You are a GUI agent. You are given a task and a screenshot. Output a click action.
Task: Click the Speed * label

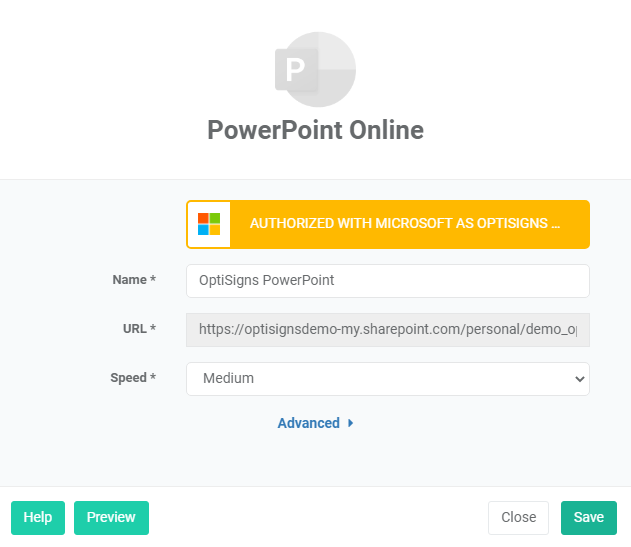133,378
